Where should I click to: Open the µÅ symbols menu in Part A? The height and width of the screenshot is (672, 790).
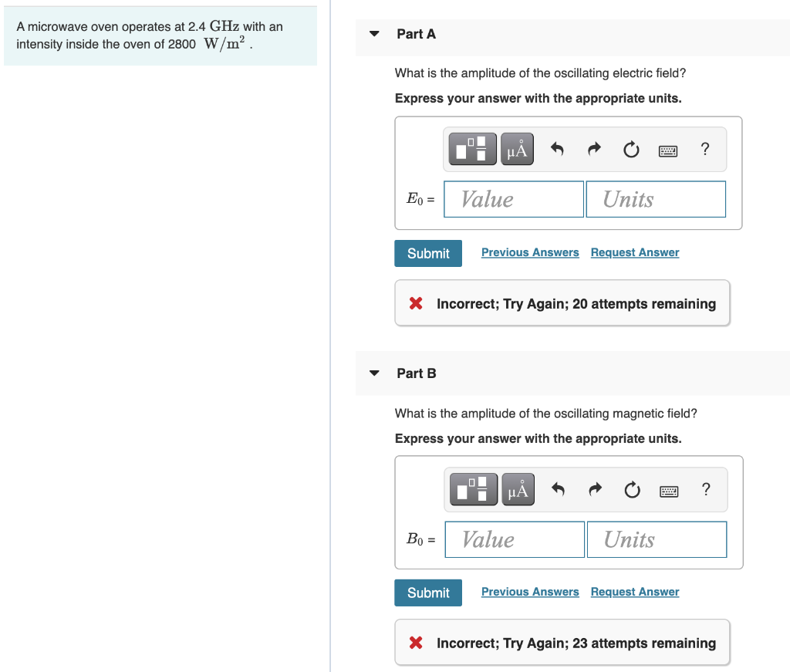[517, 149]
